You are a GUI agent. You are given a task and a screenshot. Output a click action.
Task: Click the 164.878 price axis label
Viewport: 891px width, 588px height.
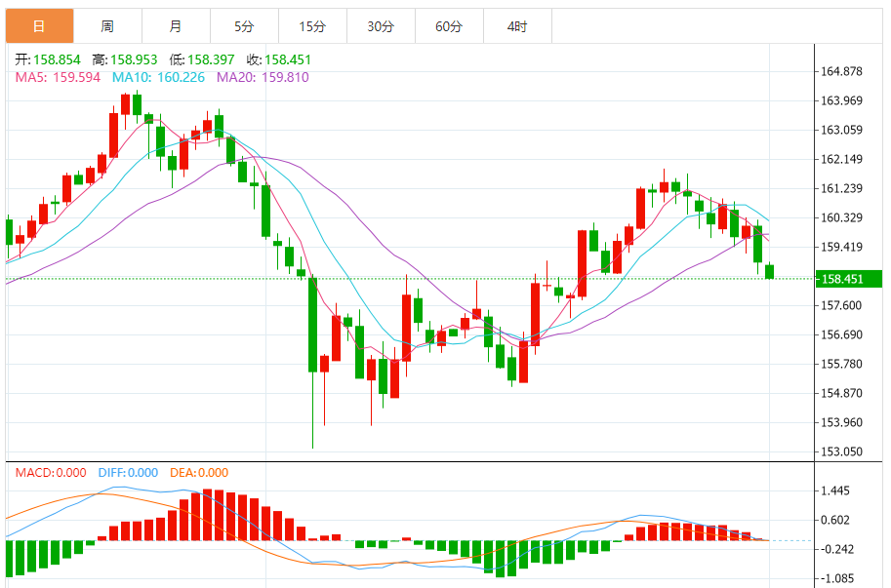pos(841,71)
